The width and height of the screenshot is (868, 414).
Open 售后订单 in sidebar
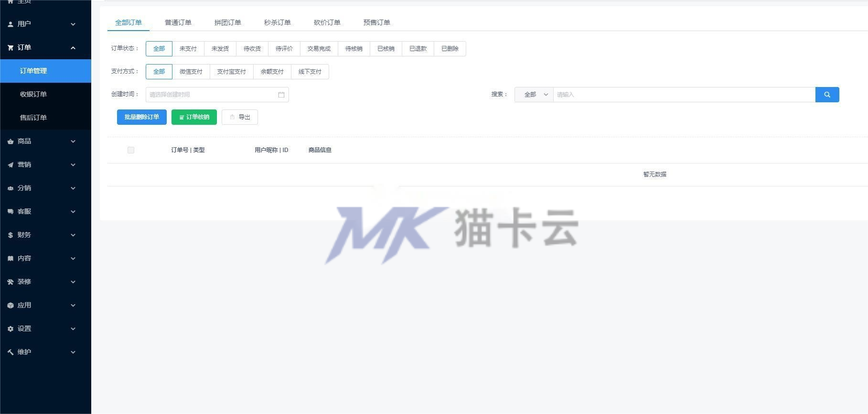click(45, 118)
